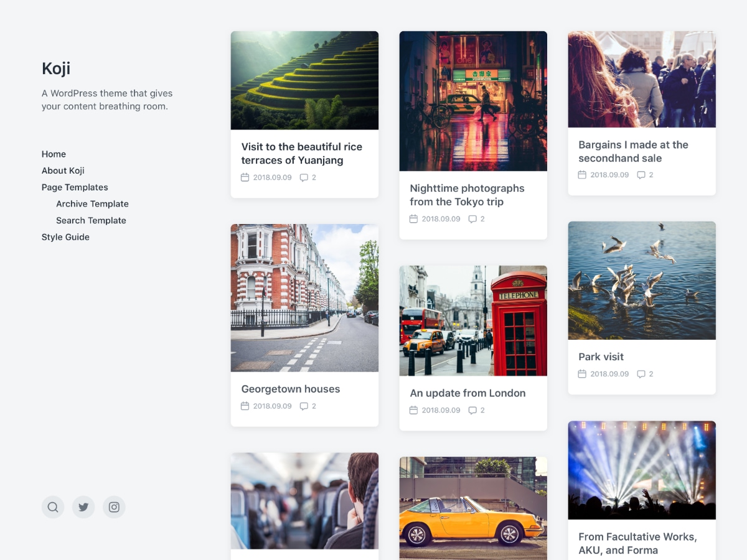Select Page Templates in the sidebar menu
The image size is (747, 560).
point(75,187)
